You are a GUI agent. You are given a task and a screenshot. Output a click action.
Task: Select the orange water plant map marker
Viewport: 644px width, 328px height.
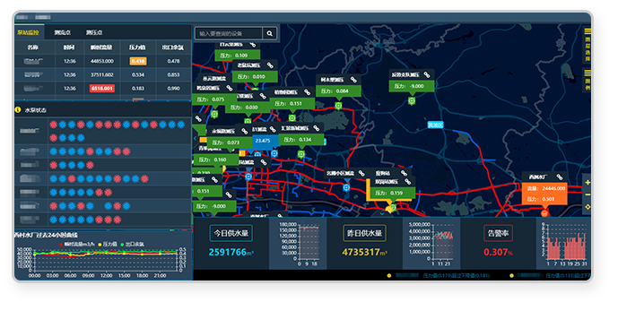pyautogui.click(x=544, y=212)
